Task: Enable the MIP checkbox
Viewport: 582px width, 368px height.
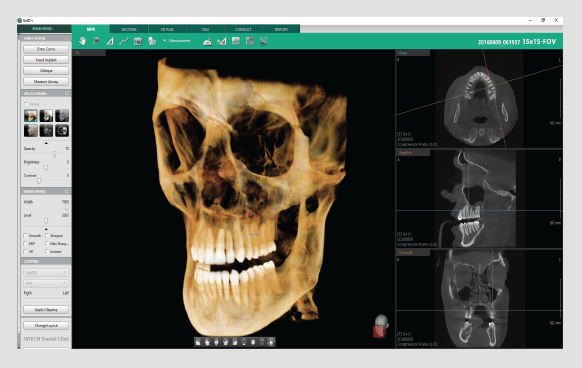Action: [x=25, y=244]
